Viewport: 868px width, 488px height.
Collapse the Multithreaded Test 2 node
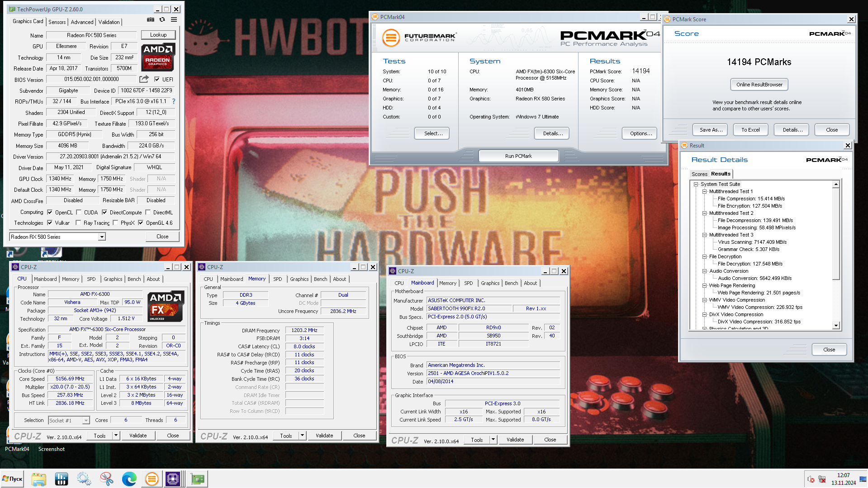click(705, 213)
